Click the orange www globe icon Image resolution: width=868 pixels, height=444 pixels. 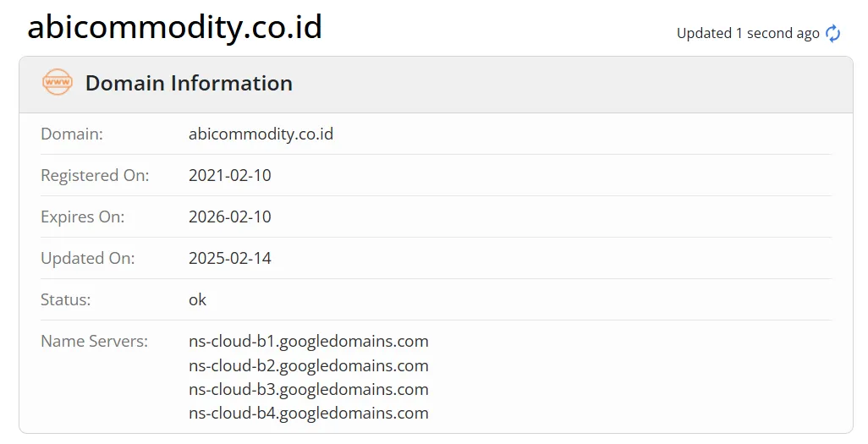tap(58, 83)
